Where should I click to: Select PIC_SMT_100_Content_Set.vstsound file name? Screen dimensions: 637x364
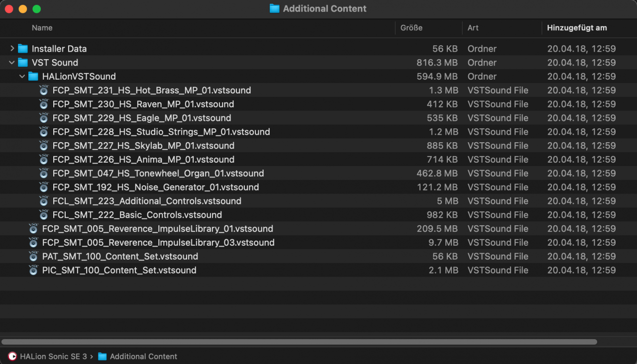(x=119, y=271)
